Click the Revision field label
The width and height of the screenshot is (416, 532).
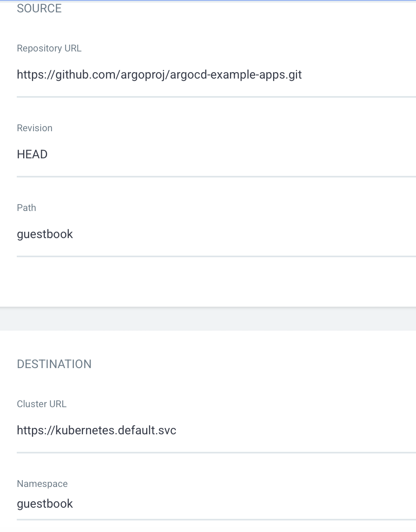35,128
